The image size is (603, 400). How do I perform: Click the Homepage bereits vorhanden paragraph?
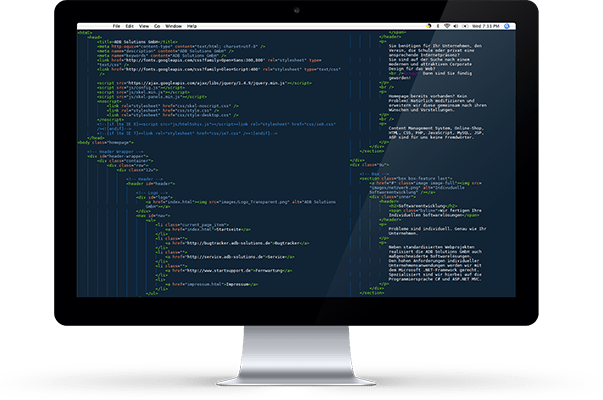coord(437,103)
